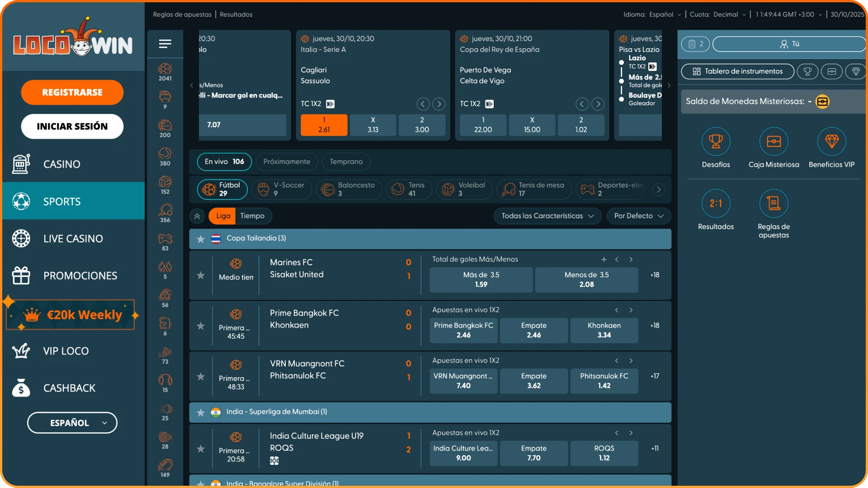Open the Reglas de apuestas scroll icon

(x=774, y=203)
